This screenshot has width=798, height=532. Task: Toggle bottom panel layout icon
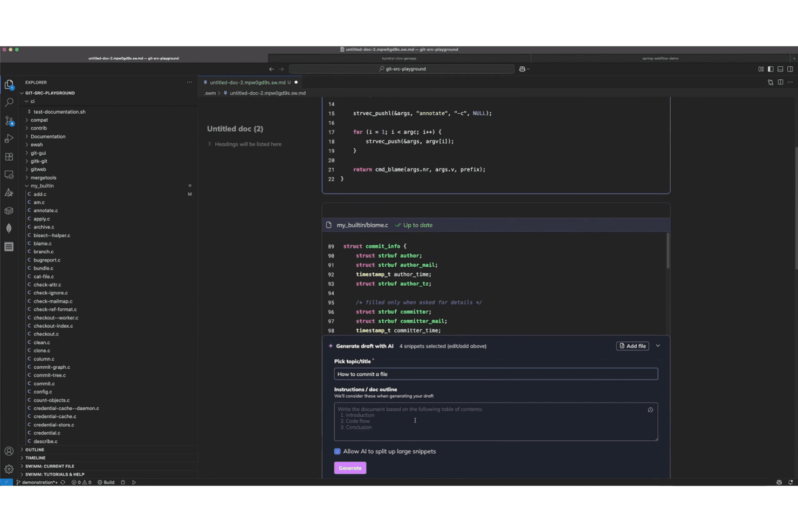tap(780, 69)
